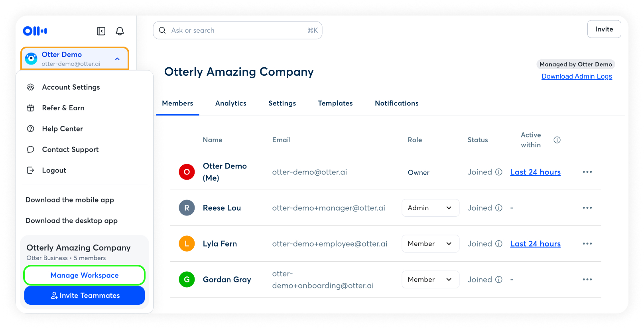Open Lyla Fern's Member role dropdown
This screenshot has height=329, width=644.
coord(430,244)
